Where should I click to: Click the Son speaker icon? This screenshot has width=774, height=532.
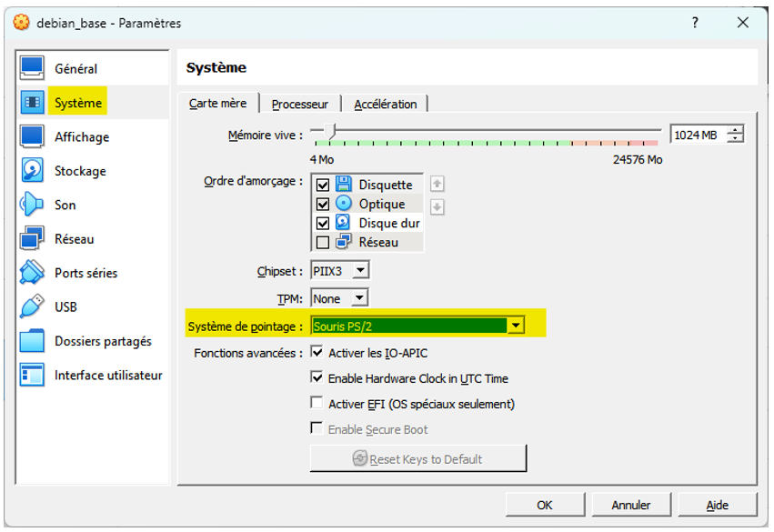pyautogui.click(x=32, y=205)
